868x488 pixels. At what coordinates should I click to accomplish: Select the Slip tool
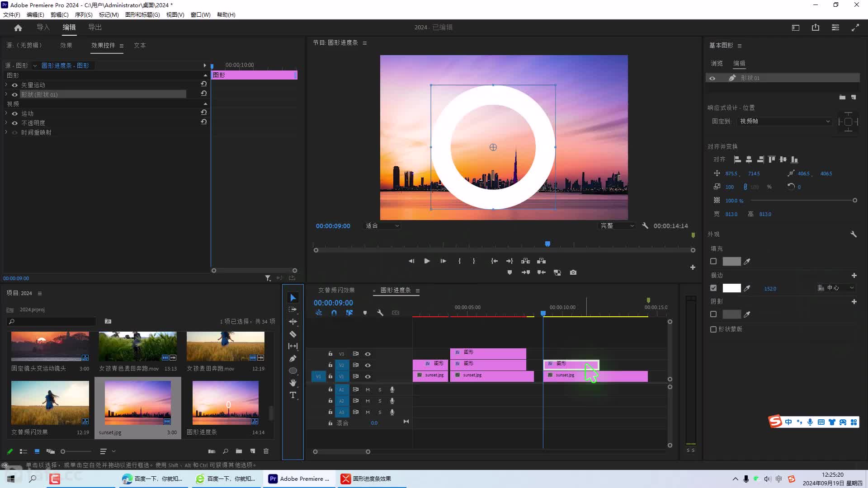[293, 346]
